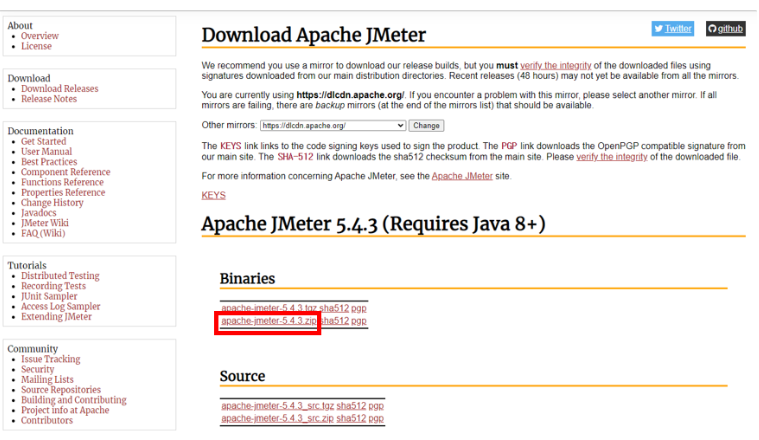Select the Download Apache JMeter heading

314,35
